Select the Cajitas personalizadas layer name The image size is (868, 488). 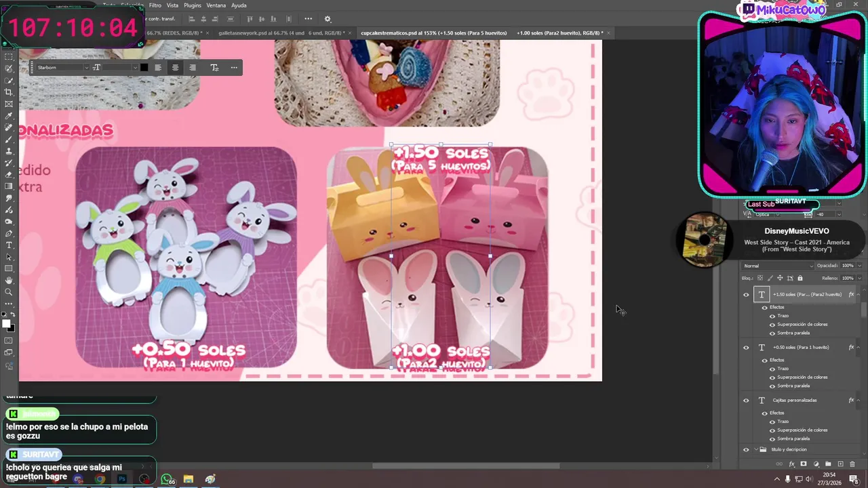(x=795, y=401)
